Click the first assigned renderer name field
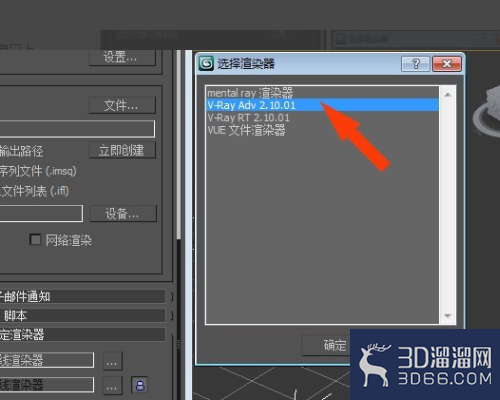This screenshot has height=400, width=500. (x=47, y=360)
